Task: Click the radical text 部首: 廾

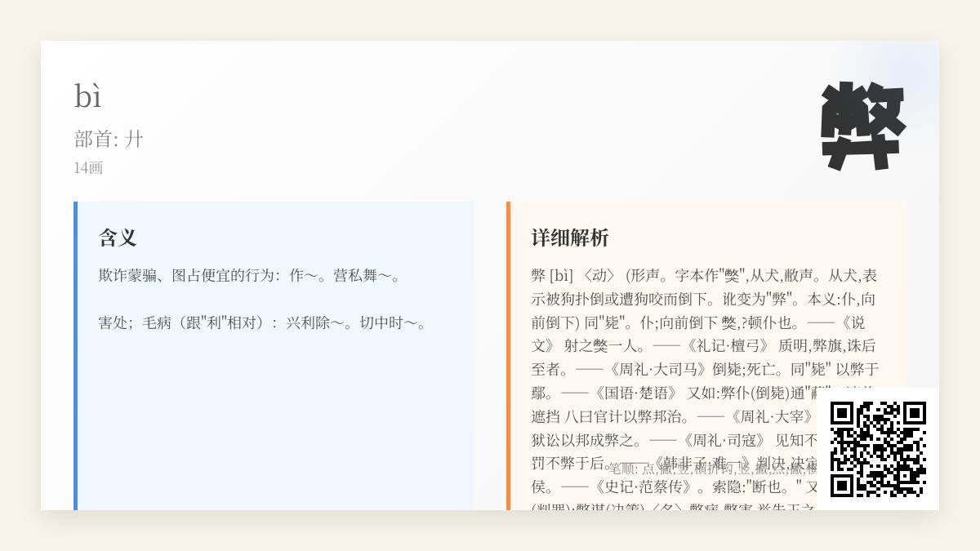Action: pos(109,140)
